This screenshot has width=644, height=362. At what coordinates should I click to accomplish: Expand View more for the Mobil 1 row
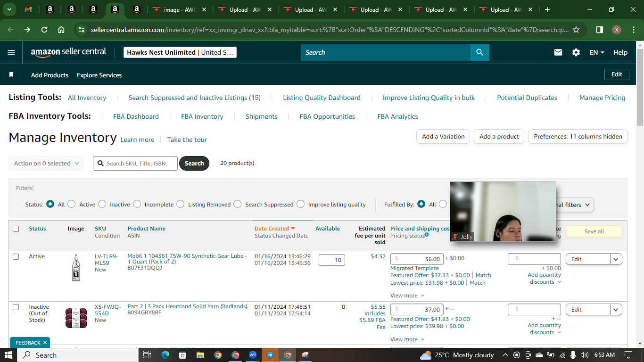(x=407, y=296)
